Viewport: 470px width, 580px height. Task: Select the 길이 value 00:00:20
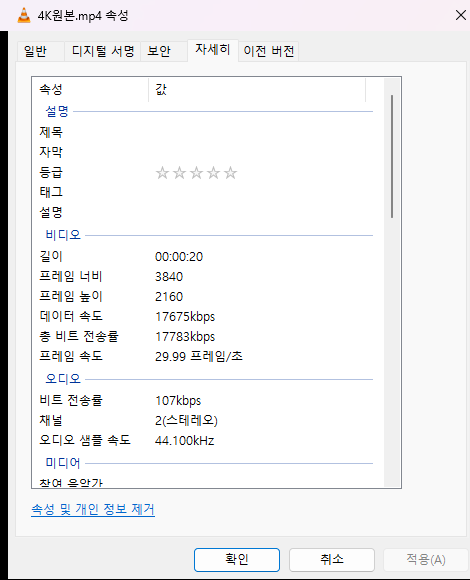[x=179, y=257]
